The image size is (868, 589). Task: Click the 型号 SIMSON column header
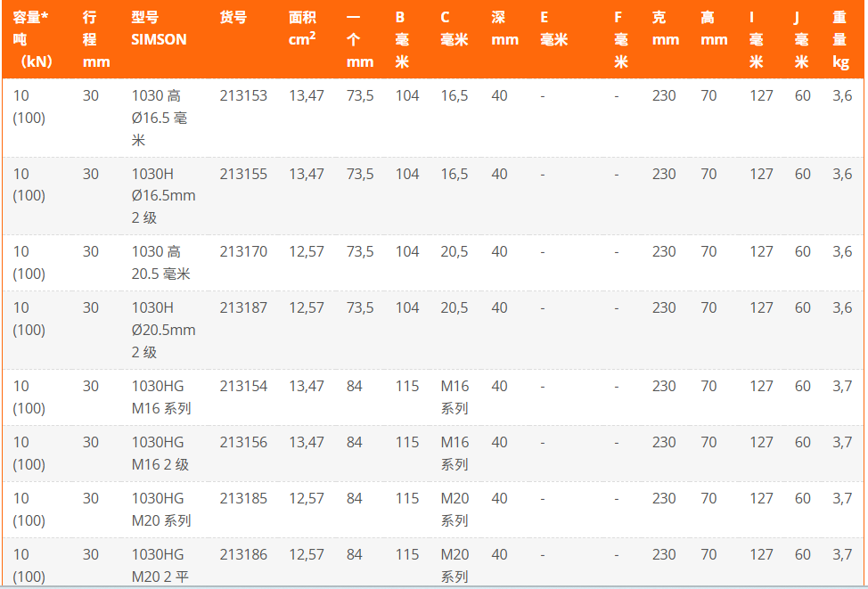tap(159, 29)
